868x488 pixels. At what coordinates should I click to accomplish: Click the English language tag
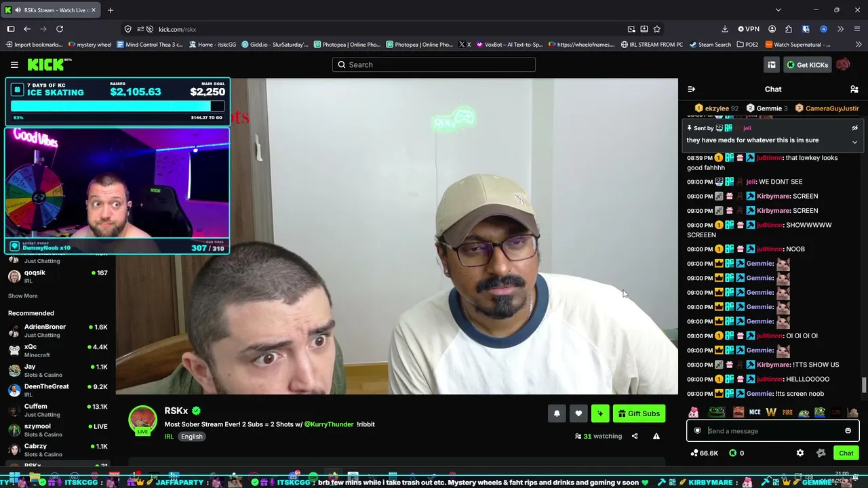pos(191,436)
